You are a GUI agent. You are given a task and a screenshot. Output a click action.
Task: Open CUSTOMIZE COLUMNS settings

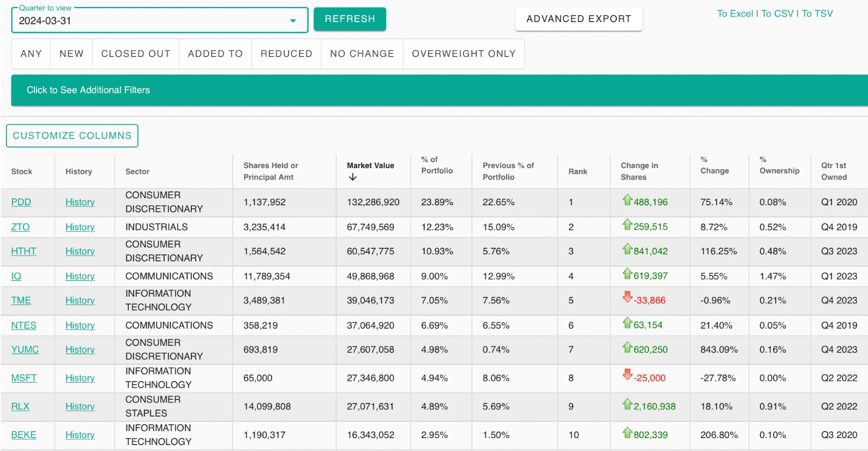pos(72,136)
